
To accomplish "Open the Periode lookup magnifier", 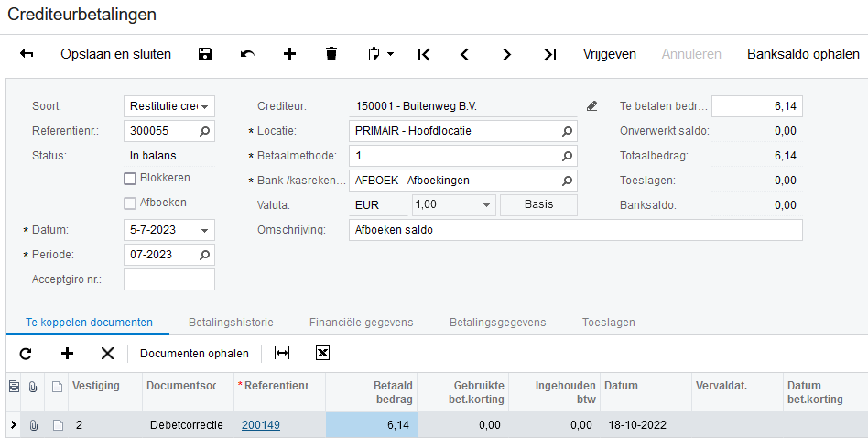I will (x=205, y=255).
